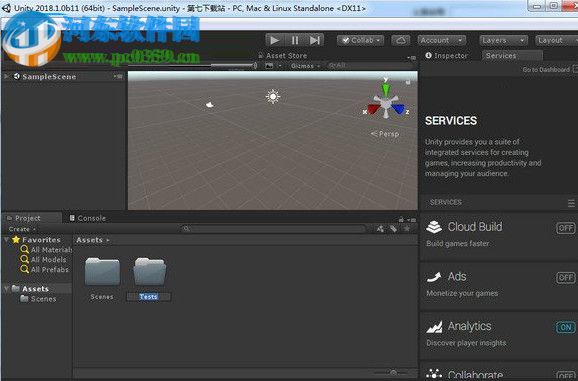Toggle Analytics service ON switch
The height and width of the screenshot is (381, 578).
point(565,327)
